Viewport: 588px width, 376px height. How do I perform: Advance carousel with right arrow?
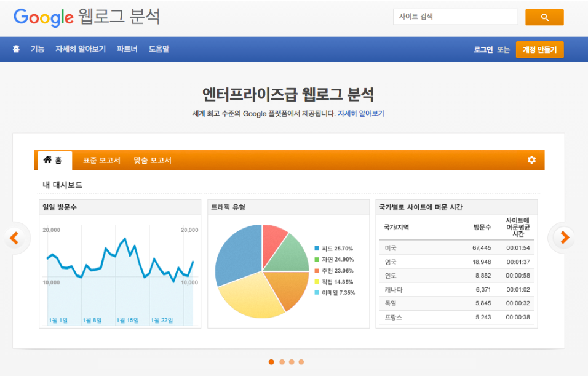point(565,238)
